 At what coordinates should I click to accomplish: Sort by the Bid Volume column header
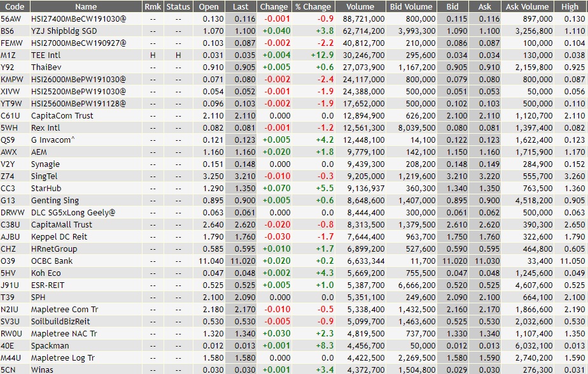coord(411,6)
